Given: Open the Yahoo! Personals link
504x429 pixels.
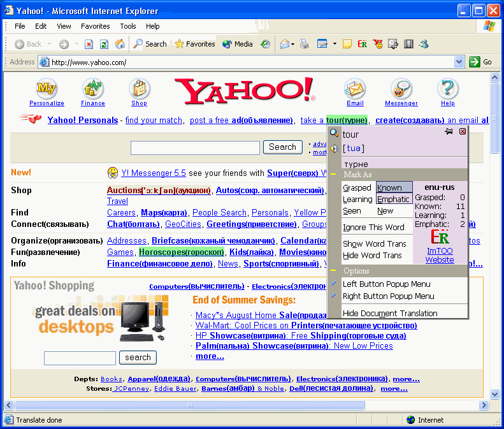Looking at the screenshot, I should [x=83, y=120].
